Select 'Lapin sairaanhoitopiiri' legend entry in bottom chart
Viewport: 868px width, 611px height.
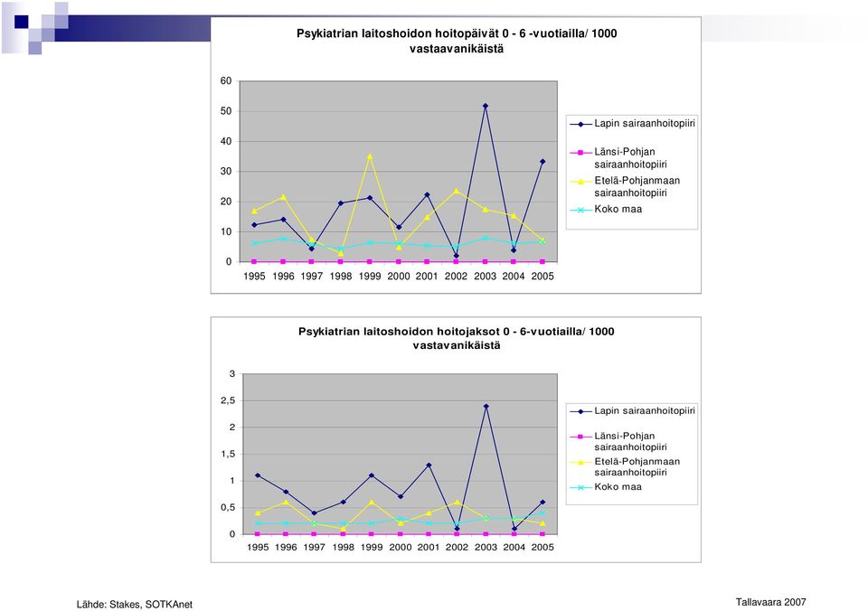(x=632, y=410)
